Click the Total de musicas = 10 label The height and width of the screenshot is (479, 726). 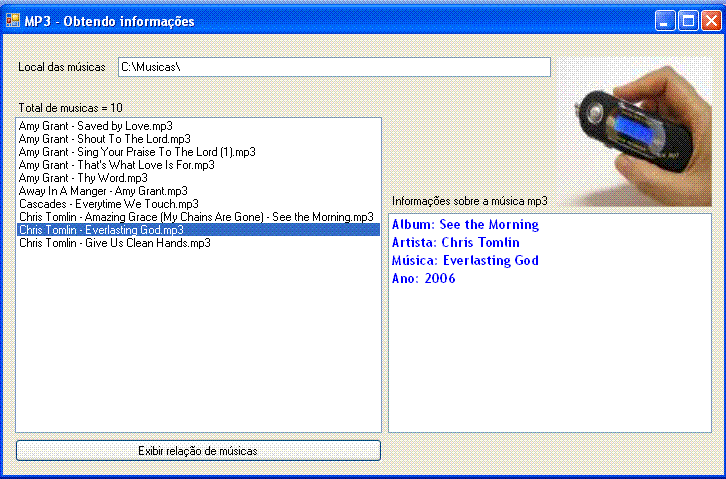[x=70, y=108]
